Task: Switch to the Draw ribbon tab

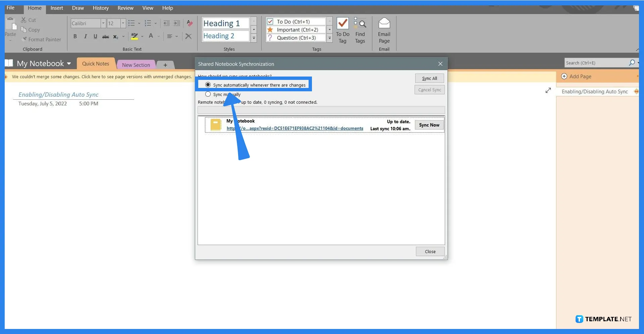Action: (77, 8)
